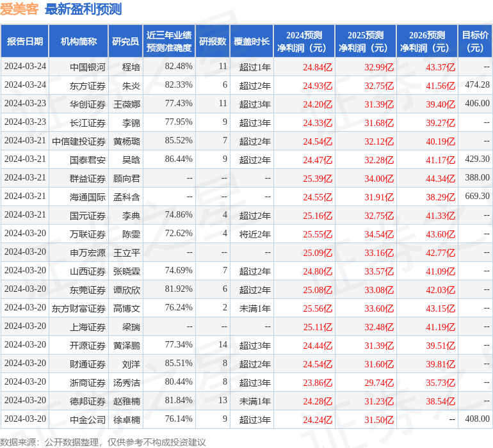This screenshot has width=493, height=448.
Task: Select institution 东方财富证券
Action: pos(79,308)
